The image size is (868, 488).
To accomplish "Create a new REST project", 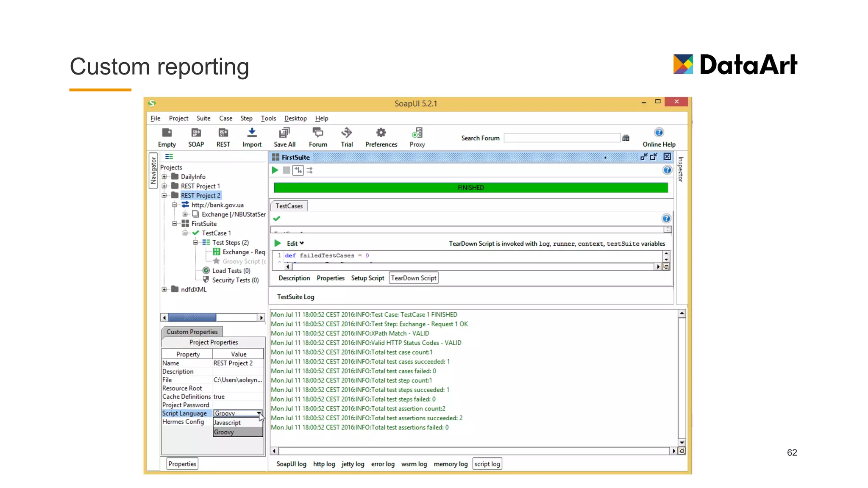I will (x=223, y=137).
